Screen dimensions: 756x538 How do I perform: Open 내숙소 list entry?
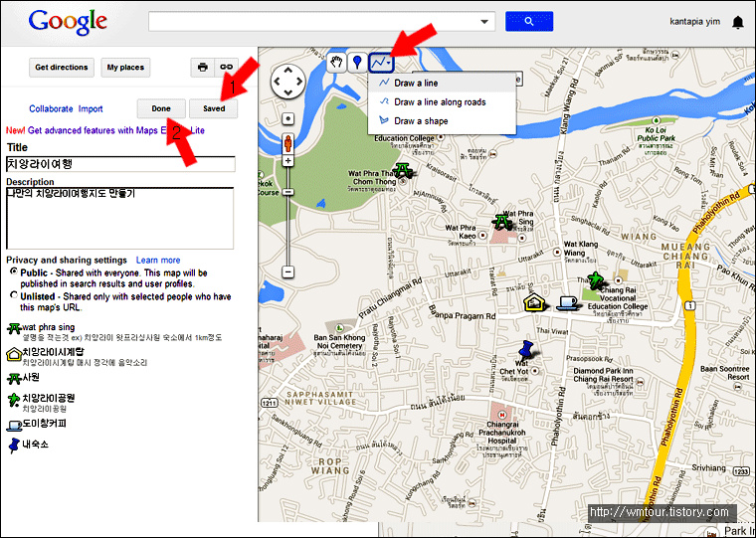(x=36, y=444)
